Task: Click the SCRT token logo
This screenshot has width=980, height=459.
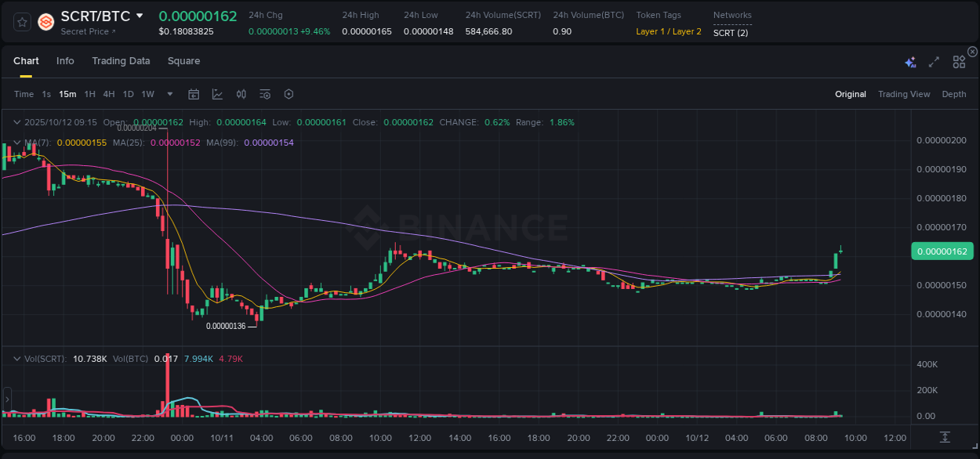Action: coord(45,22)
